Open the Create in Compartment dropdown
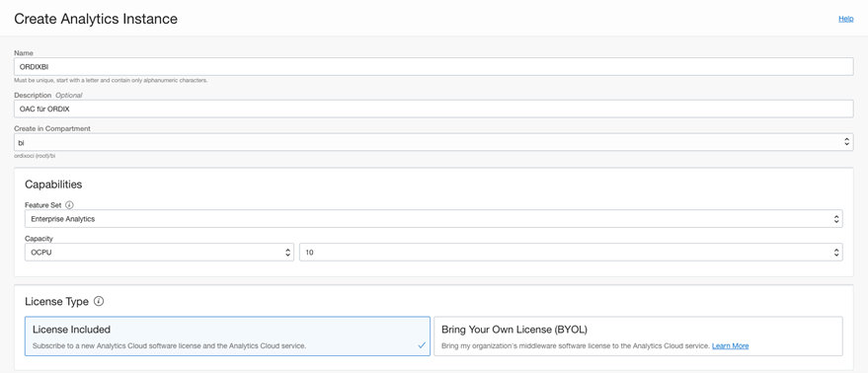 click(x=434, y=142)
